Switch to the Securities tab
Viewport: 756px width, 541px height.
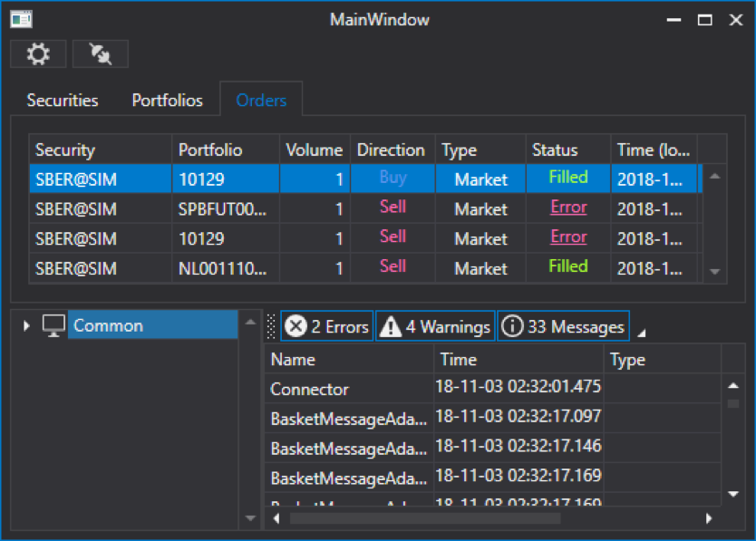(x=62, y=100)
